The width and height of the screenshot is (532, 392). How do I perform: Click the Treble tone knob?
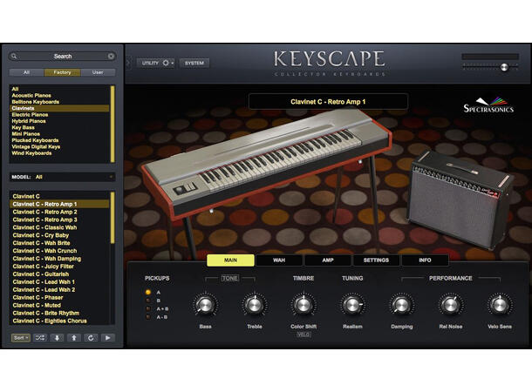tap(255, 305)
